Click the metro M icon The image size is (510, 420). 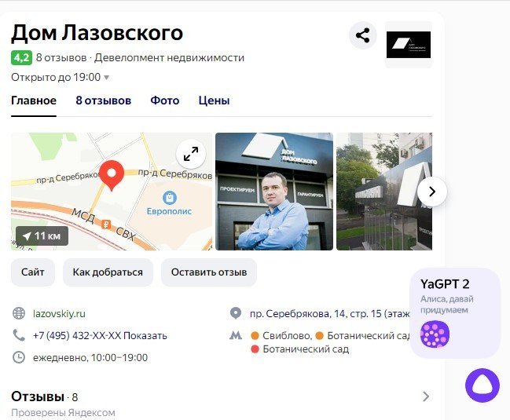pos(236,335)
